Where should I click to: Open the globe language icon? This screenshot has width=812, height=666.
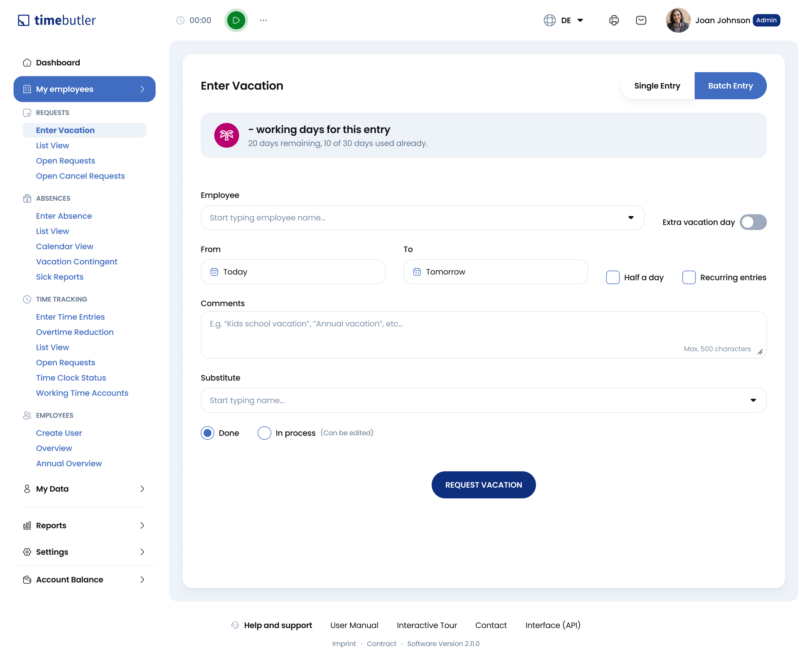point(550,20)
